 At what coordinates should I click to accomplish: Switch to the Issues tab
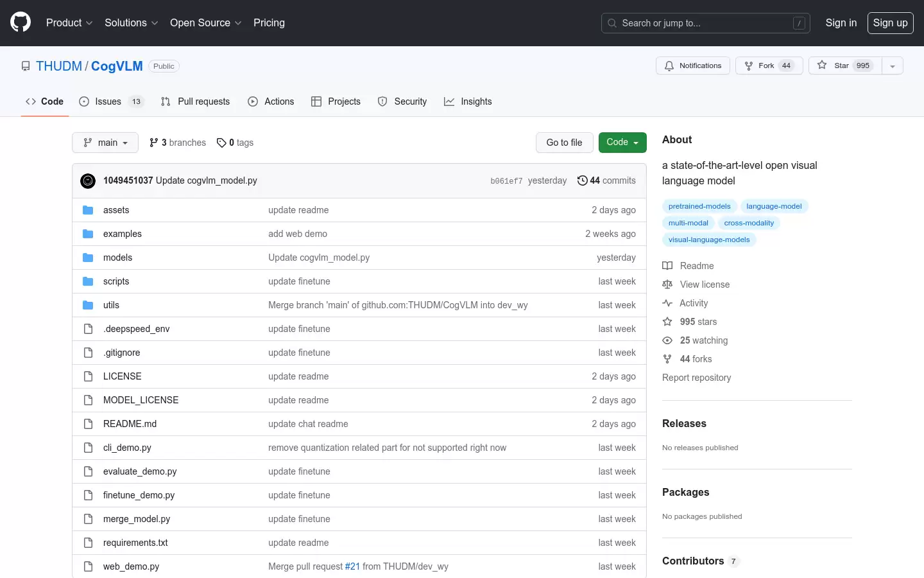(x=112, y=101)
